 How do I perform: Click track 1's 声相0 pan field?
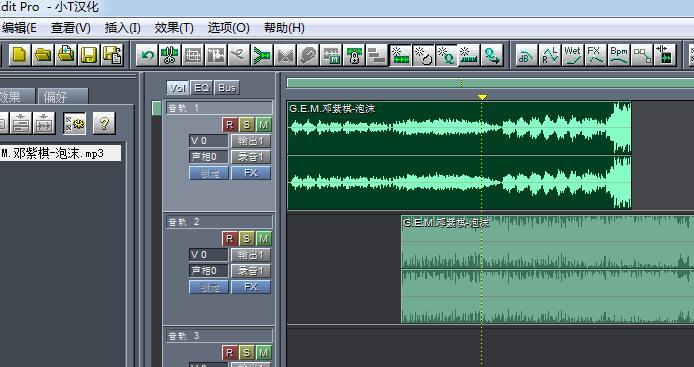(209, 157)
